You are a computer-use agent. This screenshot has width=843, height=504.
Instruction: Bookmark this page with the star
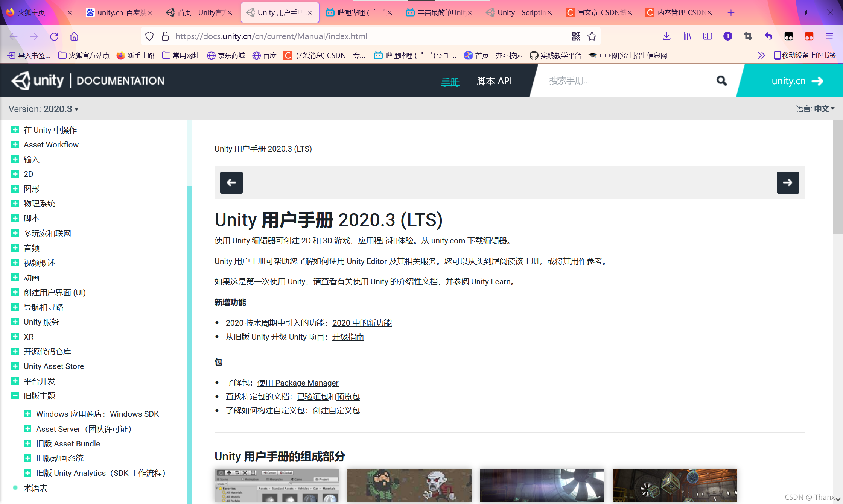pos(592,36)
